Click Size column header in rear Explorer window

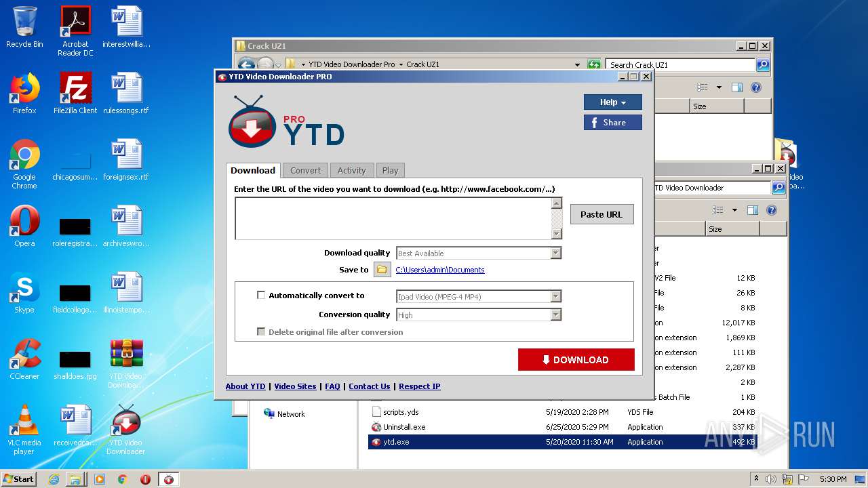716,106
